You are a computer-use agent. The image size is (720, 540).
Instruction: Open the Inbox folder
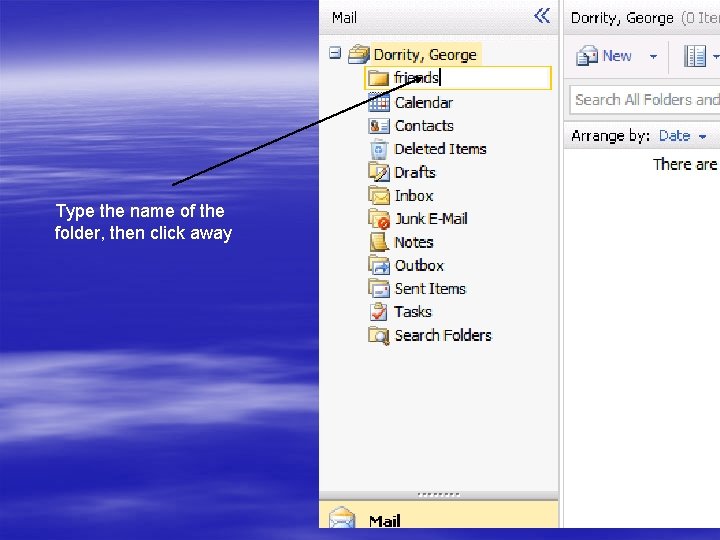click(x=414, y=196)
